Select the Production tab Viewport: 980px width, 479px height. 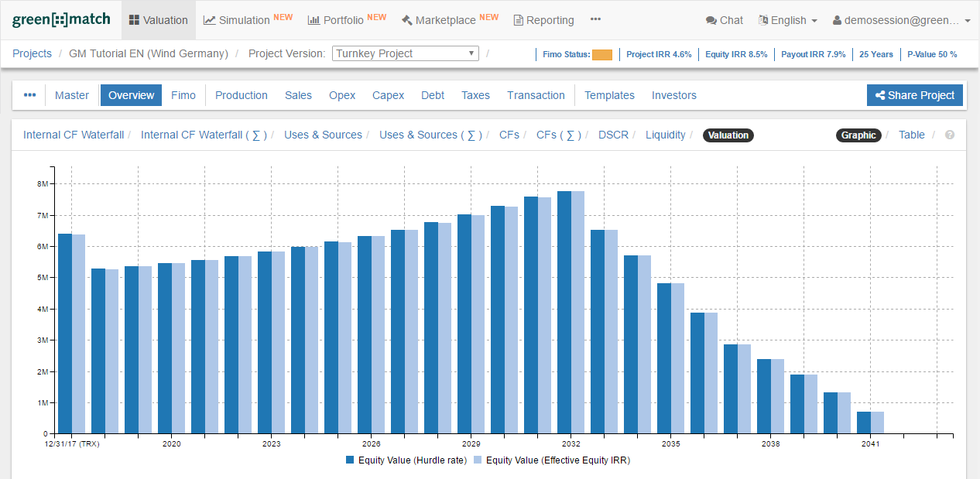241,95
